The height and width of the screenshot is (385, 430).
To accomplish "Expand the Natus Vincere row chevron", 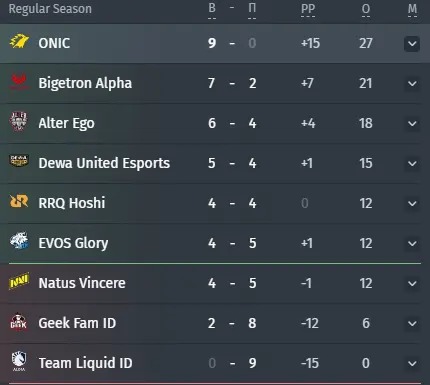I will coord(412,284).
